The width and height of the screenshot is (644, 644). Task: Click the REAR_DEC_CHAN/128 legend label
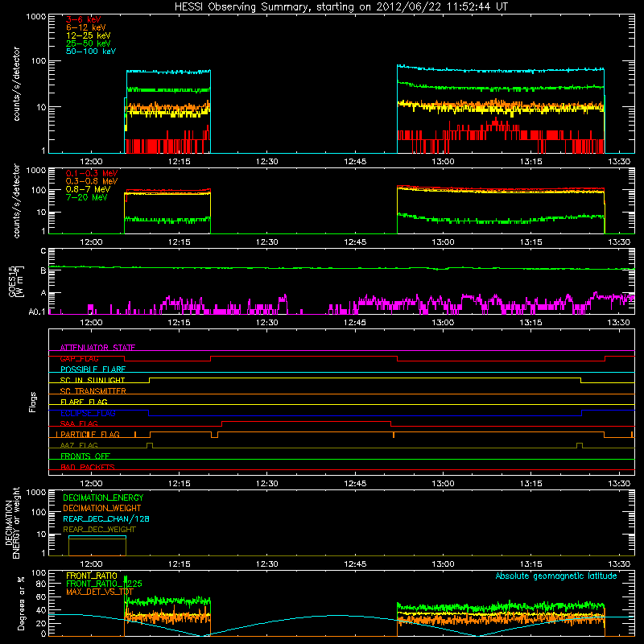click(x=106, y=518)
